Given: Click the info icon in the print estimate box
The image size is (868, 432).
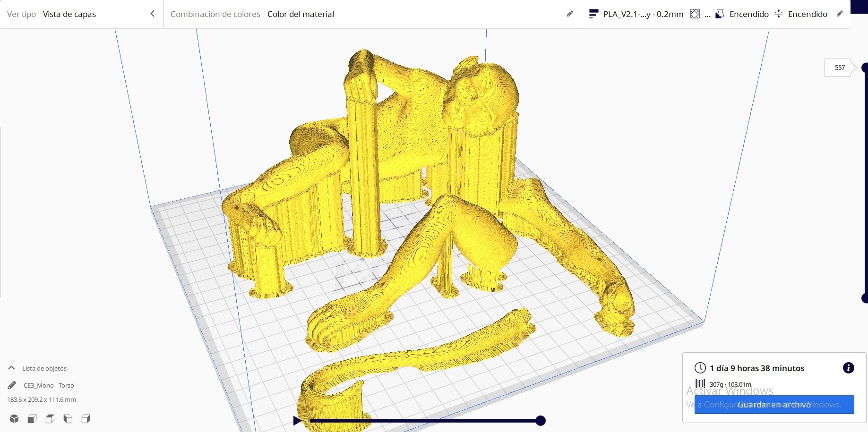Looking at the screenshot, I should click(849, 368).
